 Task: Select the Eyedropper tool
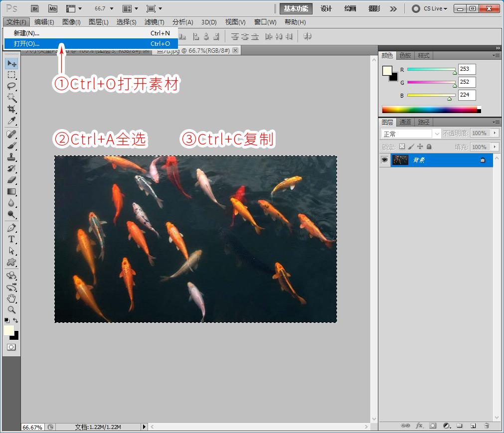(x=11, y=121)
